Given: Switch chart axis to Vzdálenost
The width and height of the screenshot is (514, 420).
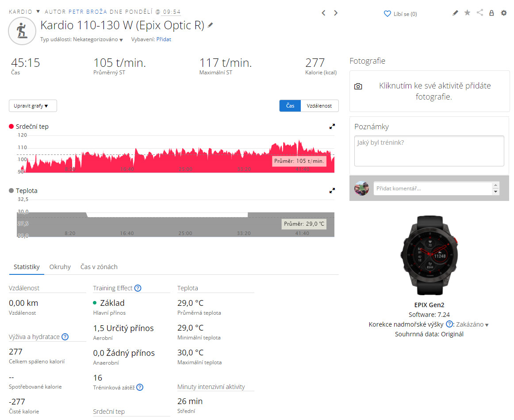Looking at the screenshot, I should tap(319, 106).
